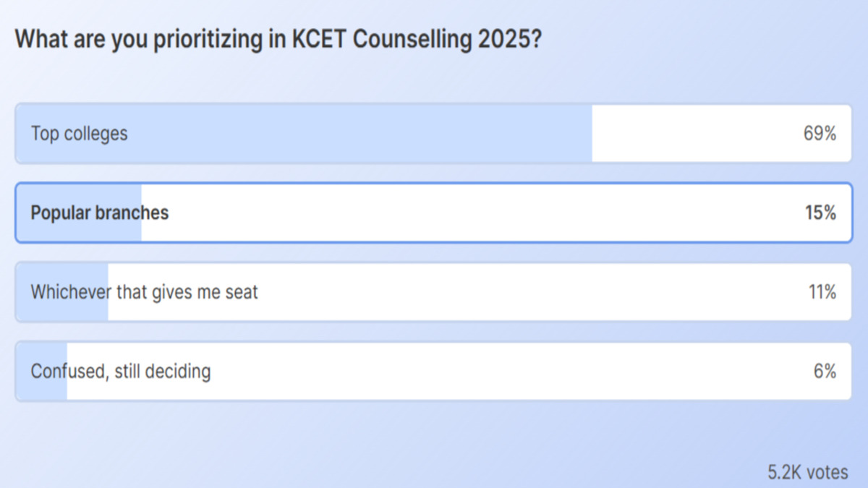Click the 6% result value

click(823, 371)
